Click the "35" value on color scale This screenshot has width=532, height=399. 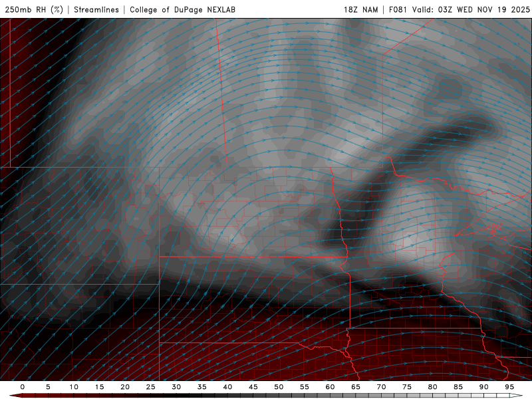click(202, 387)
